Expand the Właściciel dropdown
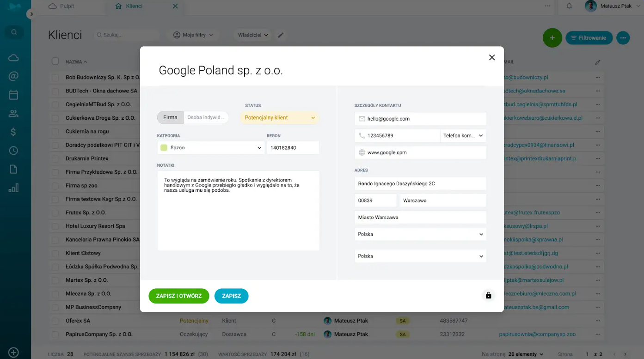This screenshot has width=644, height=359. (254, 35)
